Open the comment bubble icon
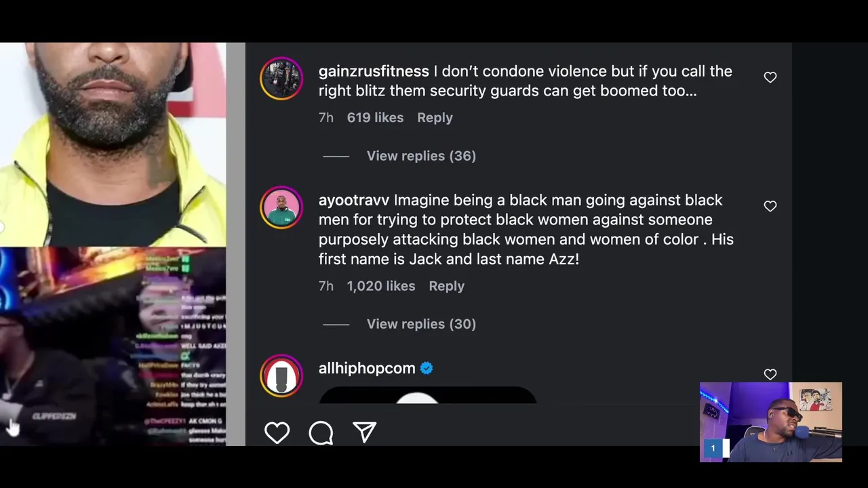This screenshot has width=868, height=488. click(321, 432)
